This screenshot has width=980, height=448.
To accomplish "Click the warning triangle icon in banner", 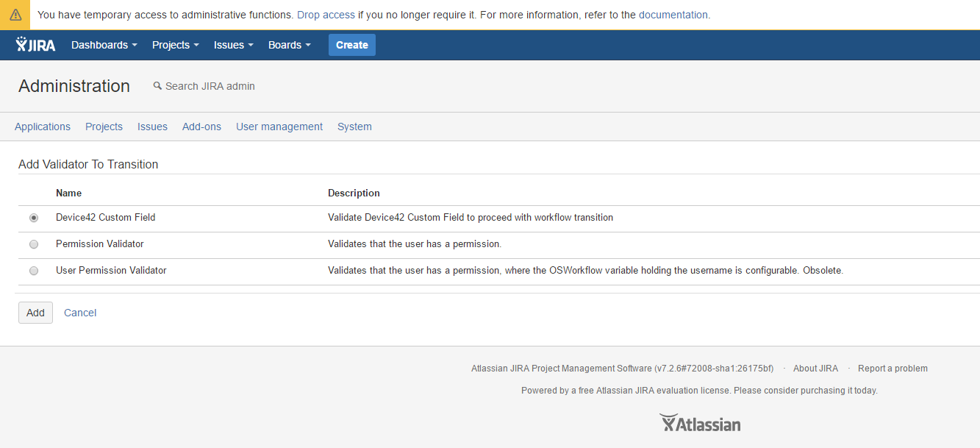I will click(15, 15).
